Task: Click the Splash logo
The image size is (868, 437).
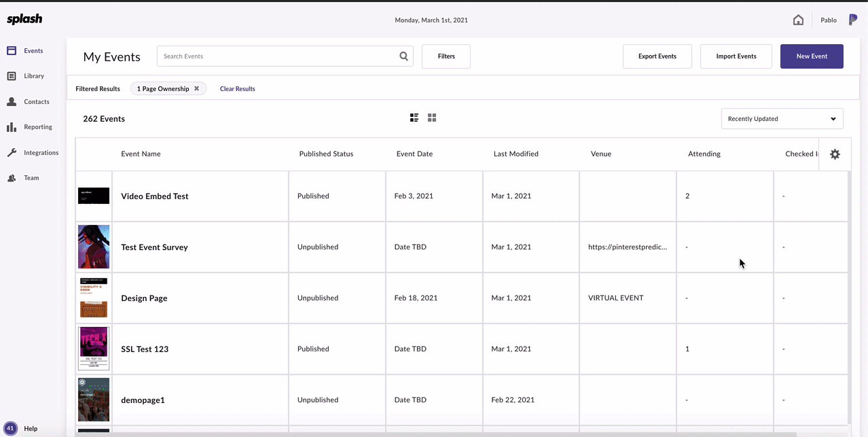Action: click(x=24, y=19)
